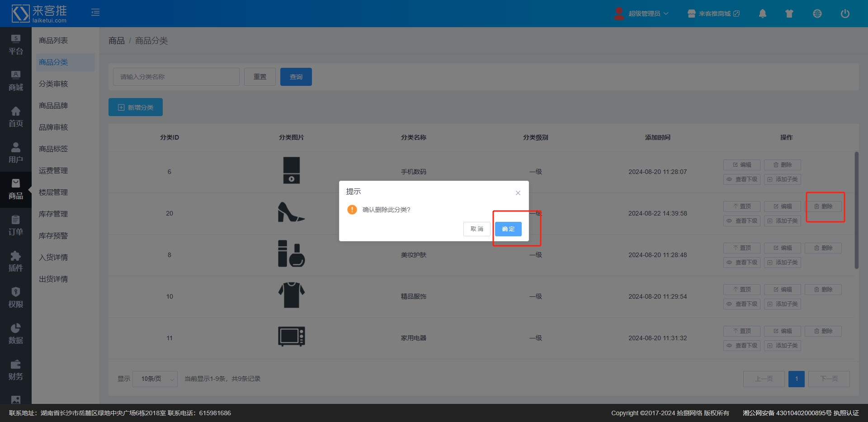868x422 pixels.
Task: Expand the 超级管理员 account dropdown
Action: click(x=642, y=14)
